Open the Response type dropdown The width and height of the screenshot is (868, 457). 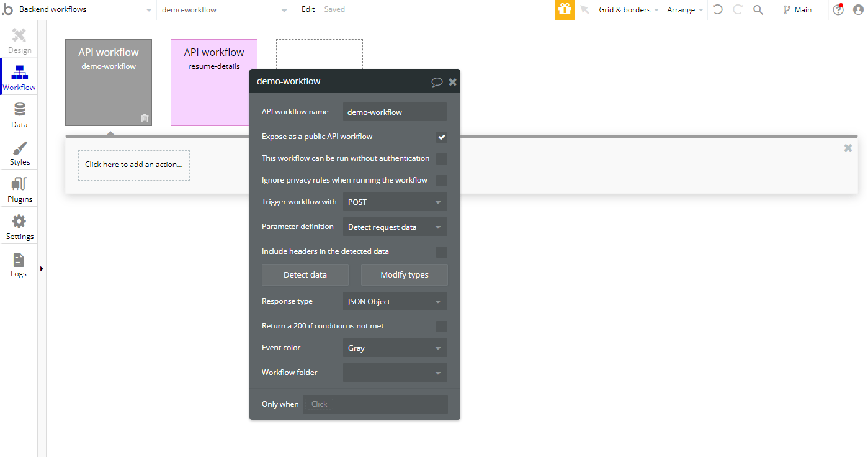[395, 301]
